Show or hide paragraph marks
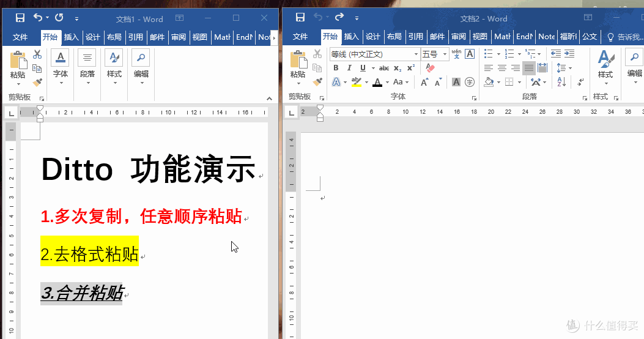644x339 pixels. tap(580, 82)
